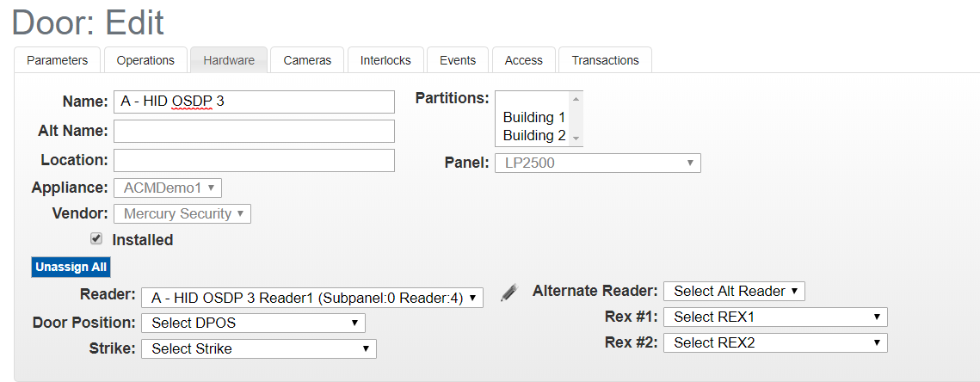The height and width of the screenshot is (382, 980).
Task: Click the Unassign All button
Action: [71, 267]
